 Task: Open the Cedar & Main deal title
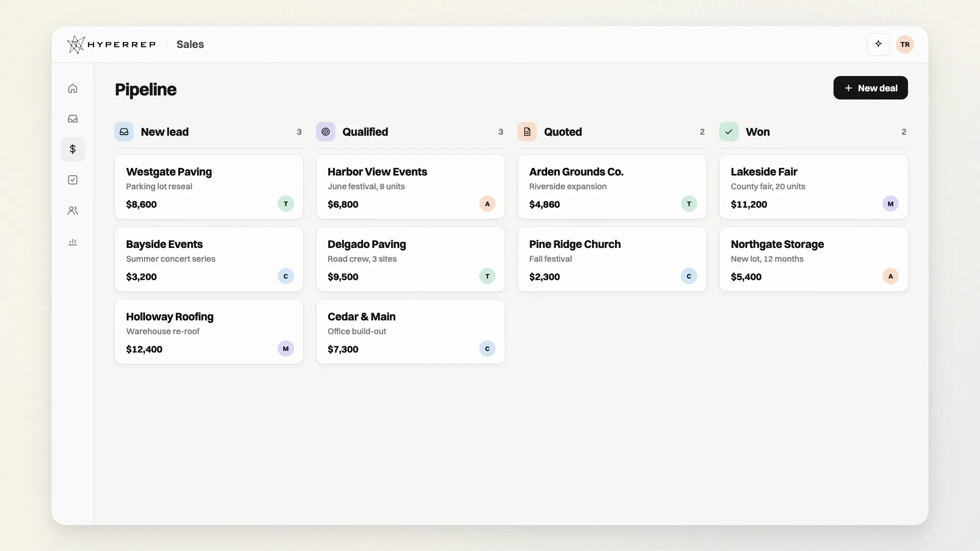tap(361, 317)
